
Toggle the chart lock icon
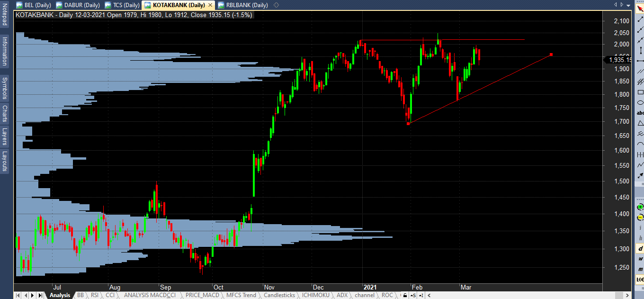coord(405,295)
